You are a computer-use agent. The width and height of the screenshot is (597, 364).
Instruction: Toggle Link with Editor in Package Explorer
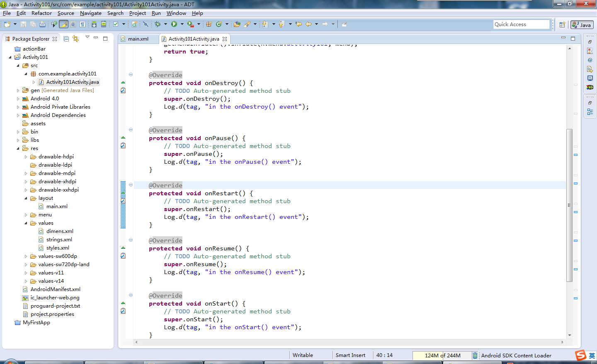(75, 39)
